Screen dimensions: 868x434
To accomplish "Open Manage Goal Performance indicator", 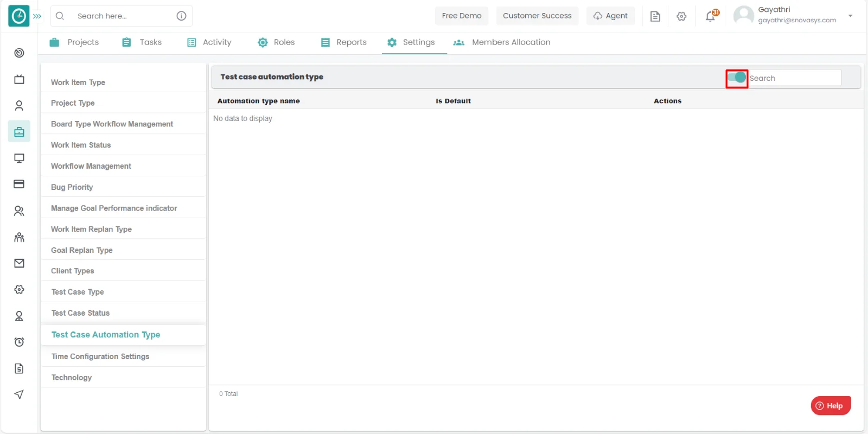I will 123,208.
